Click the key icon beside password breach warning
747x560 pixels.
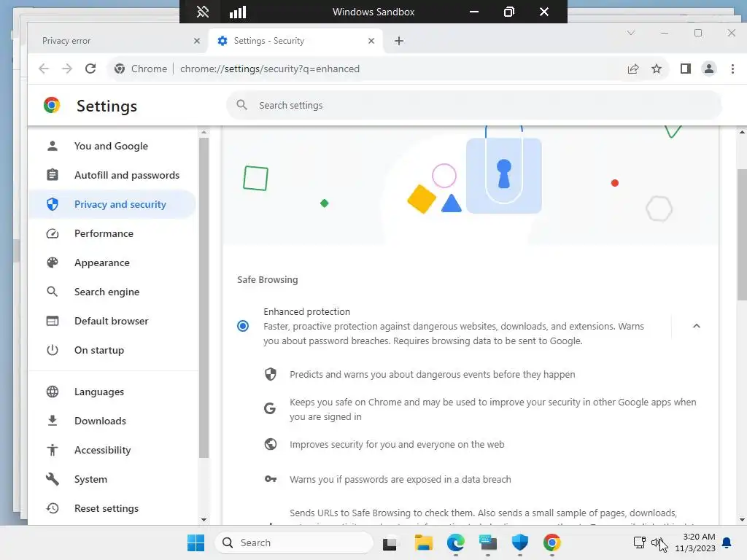[x=271, y=479]
